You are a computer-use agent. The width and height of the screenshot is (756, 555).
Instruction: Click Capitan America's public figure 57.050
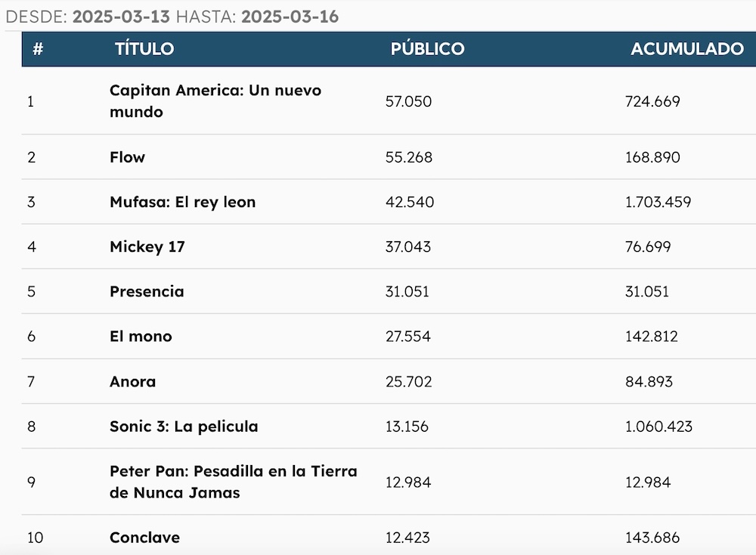click(408, 101)
